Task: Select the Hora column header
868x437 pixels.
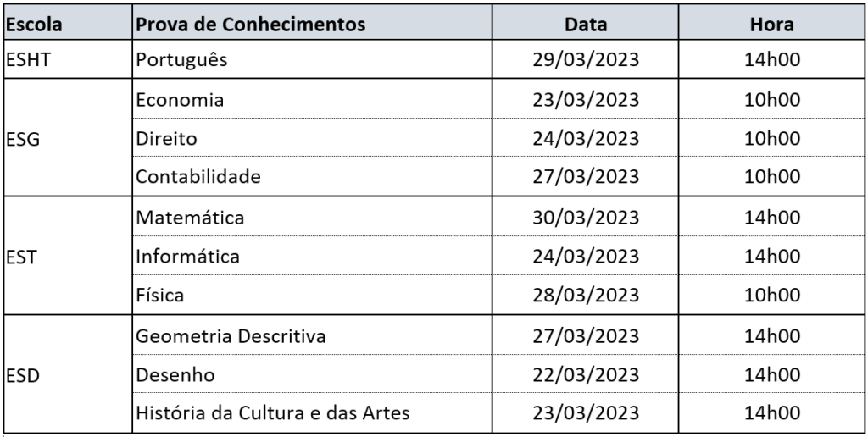Action: pyautogui.click(x=771, y=23)
